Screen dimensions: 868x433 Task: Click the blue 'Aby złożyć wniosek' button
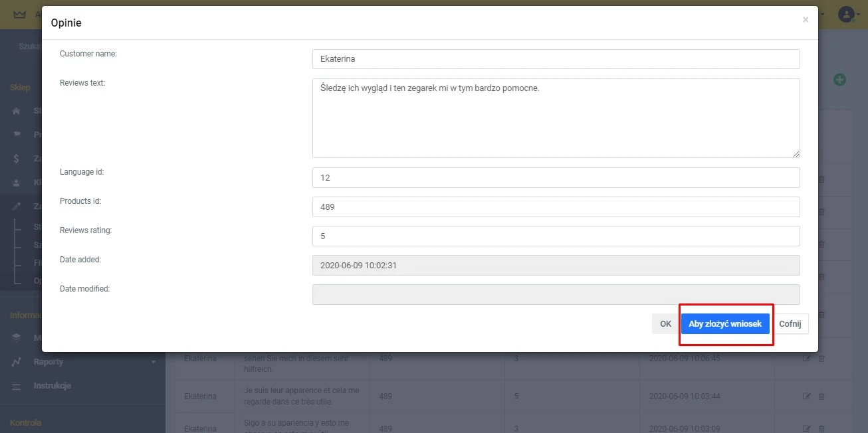coord(725,323)
